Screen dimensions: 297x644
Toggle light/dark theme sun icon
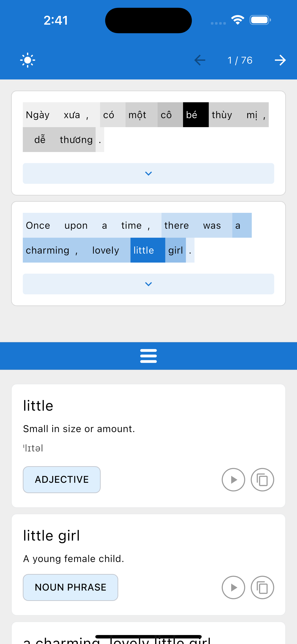pos(27,60)
